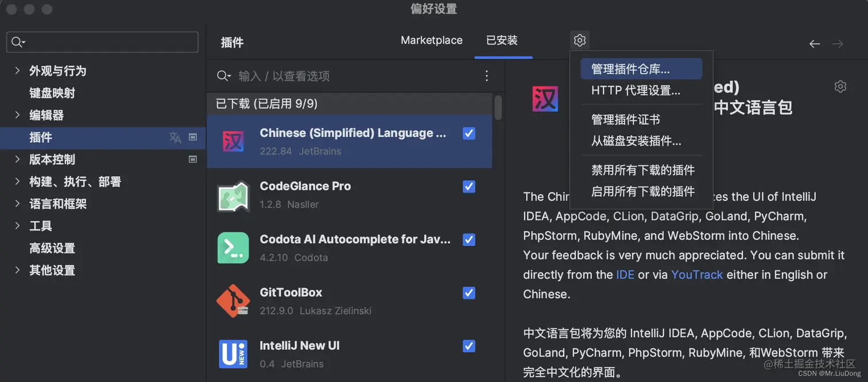The width and height of the screenshot is (868, 382).
Task: Expand the 语言和框架 node
Action: pyautogui.click(x=17, y=204)
